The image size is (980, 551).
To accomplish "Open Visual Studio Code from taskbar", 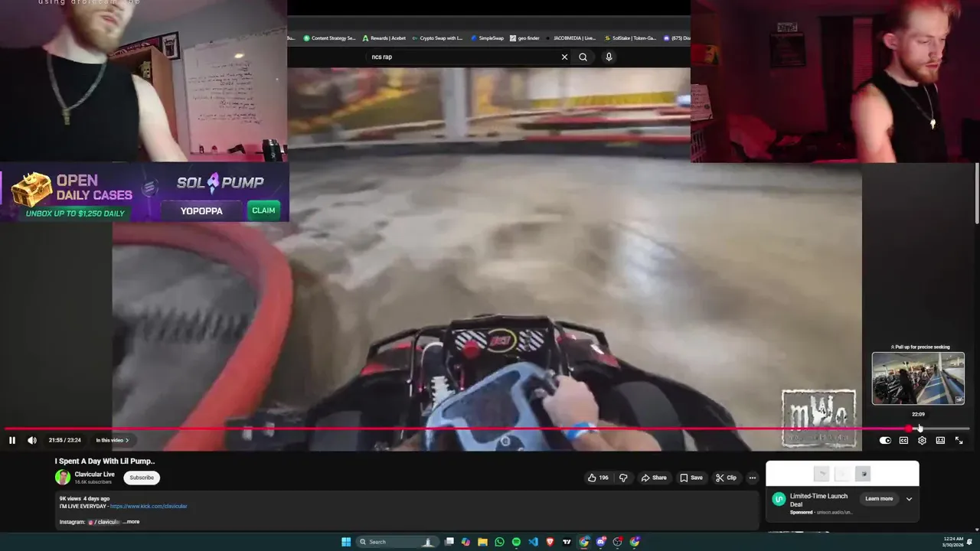I will [x=533, y=542].
